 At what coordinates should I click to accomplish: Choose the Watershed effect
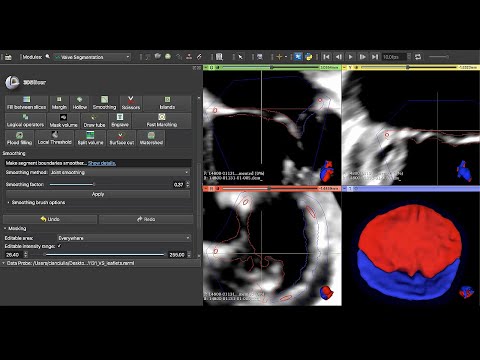(151, 138)
